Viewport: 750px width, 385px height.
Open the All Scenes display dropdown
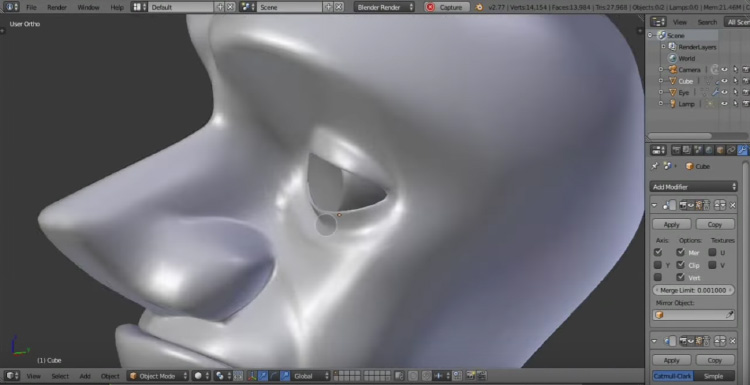(737, 22)
